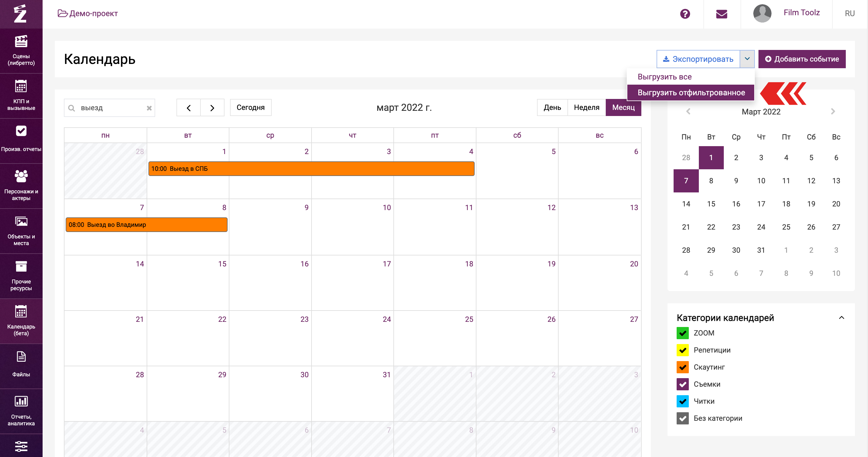This screenshot has width=868, height=457.
Task: Select day 31 in mini calendar
Action: coord(761,250)
